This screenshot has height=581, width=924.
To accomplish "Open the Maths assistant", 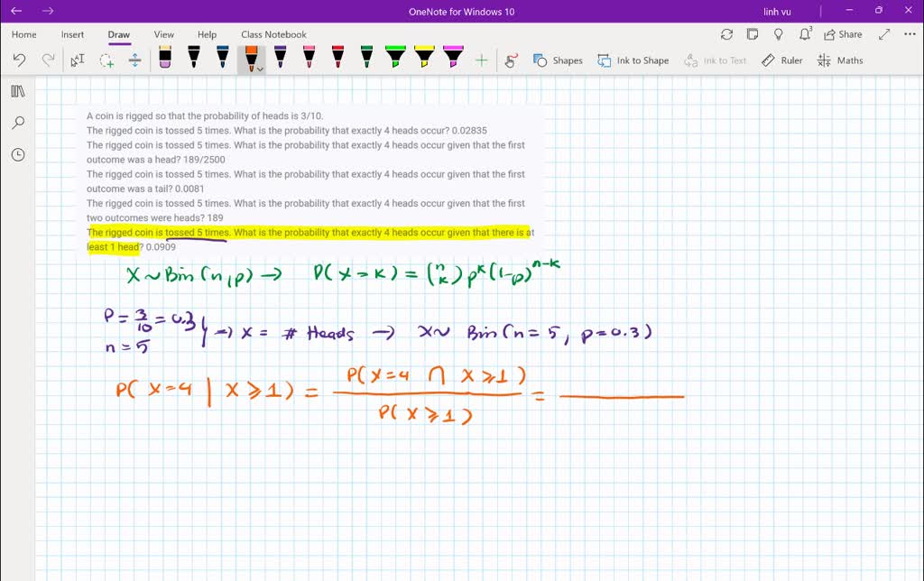I will (840, 60).
